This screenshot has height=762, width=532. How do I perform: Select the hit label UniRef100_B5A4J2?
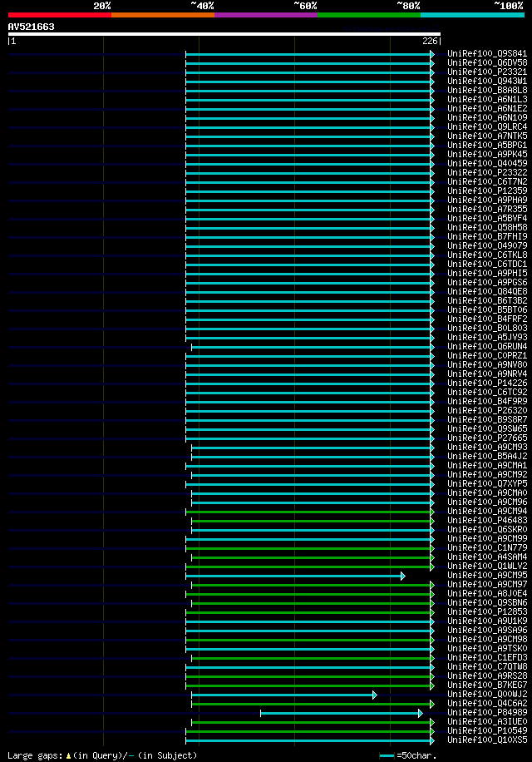(x=487, y=457)
